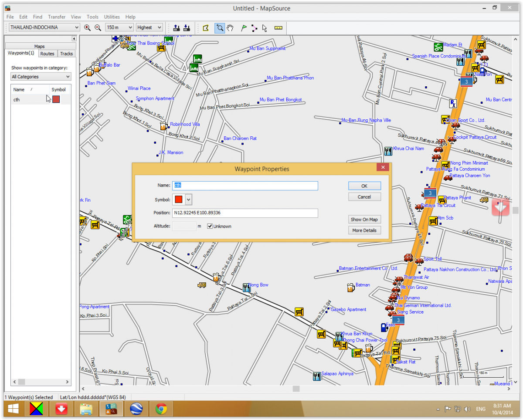Image resolution: width=523 pixels, height=420 pixels.
Task: Open the Tools menu
Action: (92, 17)
